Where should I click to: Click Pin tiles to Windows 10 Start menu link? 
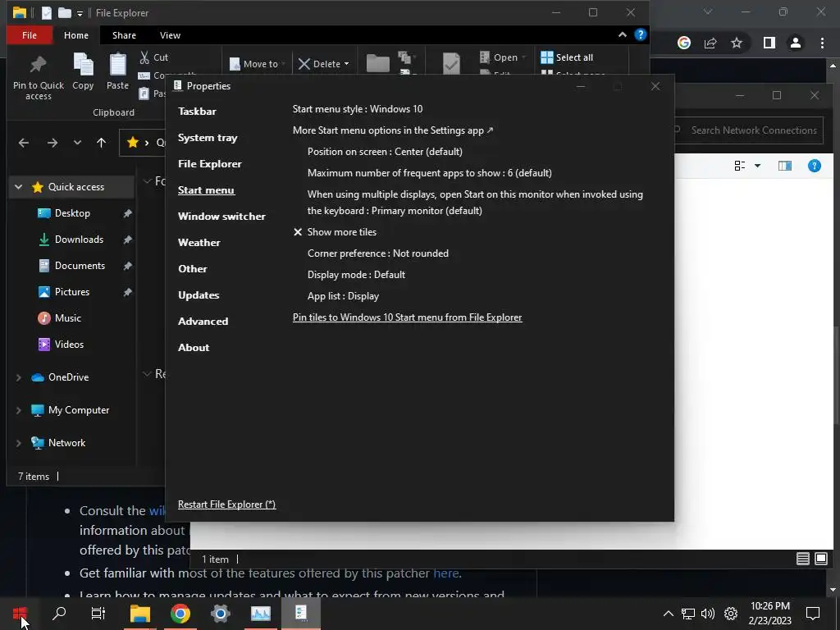tap(407, 317)
